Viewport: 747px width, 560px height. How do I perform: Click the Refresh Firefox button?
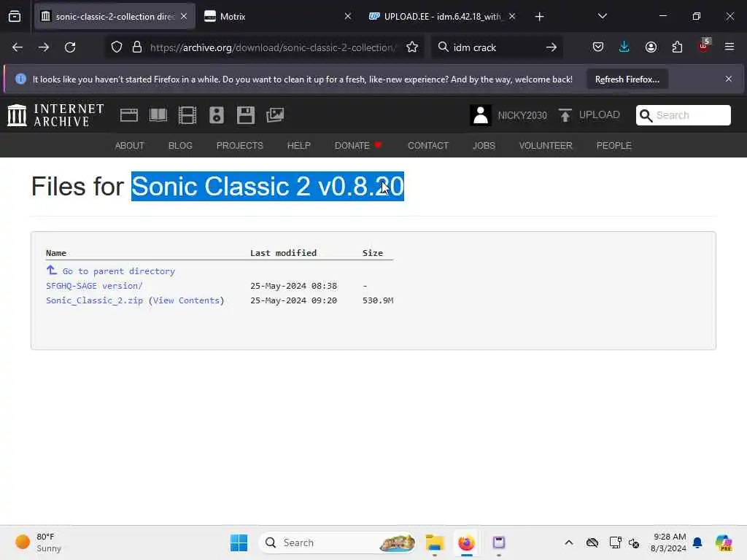[627, 79]
